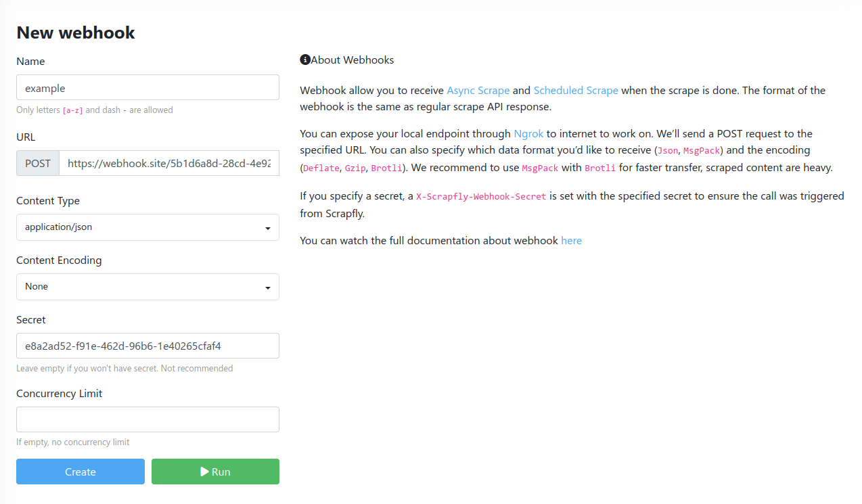Click the Create button

[80, 471]
